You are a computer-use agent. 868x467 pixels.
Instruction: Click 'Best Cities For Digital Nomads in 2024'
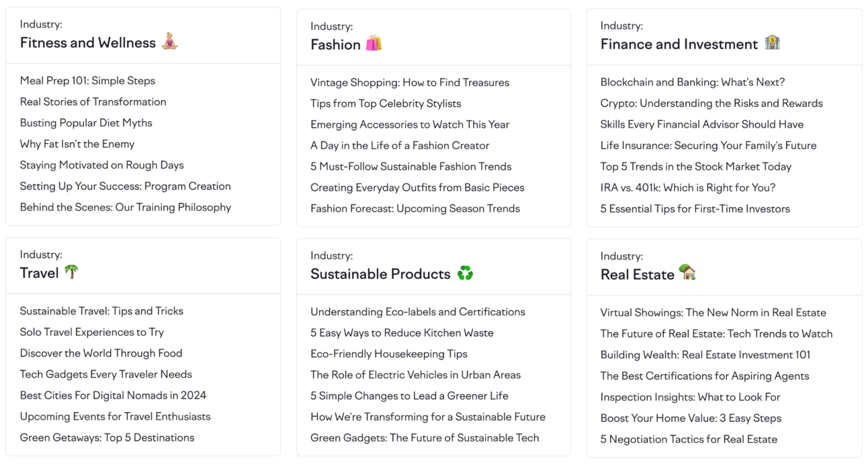(113, 395)
